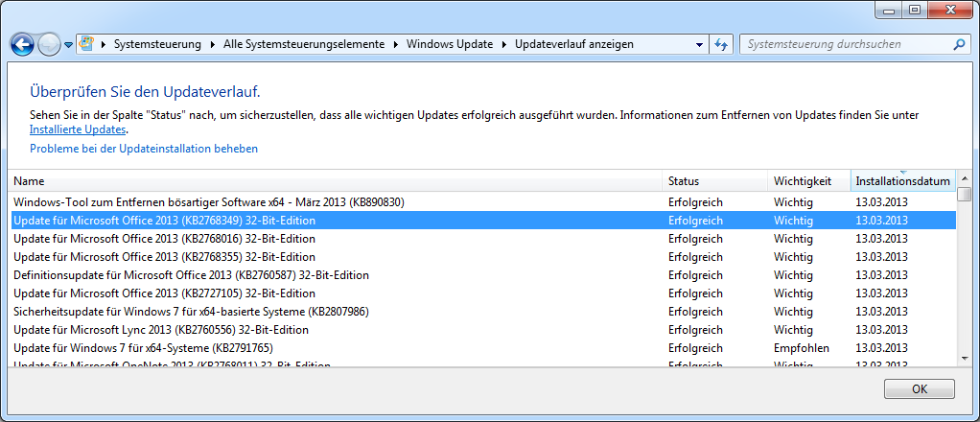This screenshot has width=980, height=422.
Task: Sort by the Wichtigkeit column header
Action: [x=808, y=180]
